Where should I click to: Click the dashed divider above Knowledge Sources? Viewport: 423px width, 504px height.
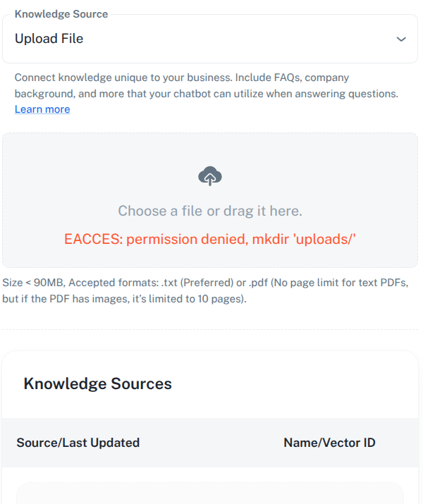click(210, 329)
